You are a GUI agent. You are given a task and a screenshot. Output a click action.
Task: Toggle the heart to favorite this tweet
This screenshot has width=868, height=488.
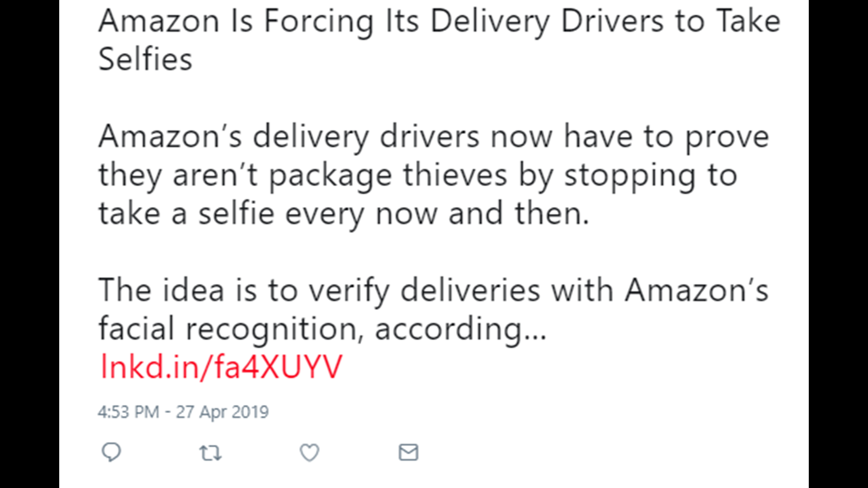tap(310, 452)
